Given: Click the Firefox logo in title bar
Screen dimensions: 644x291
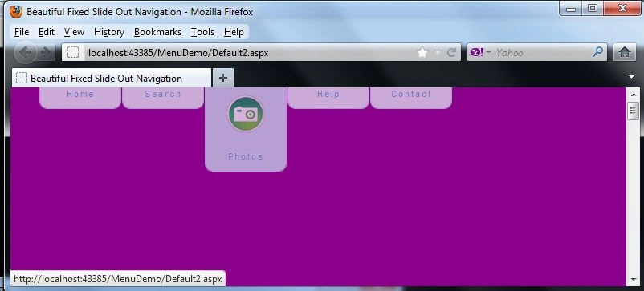Looking at the screenshot, I should [16, 12].
